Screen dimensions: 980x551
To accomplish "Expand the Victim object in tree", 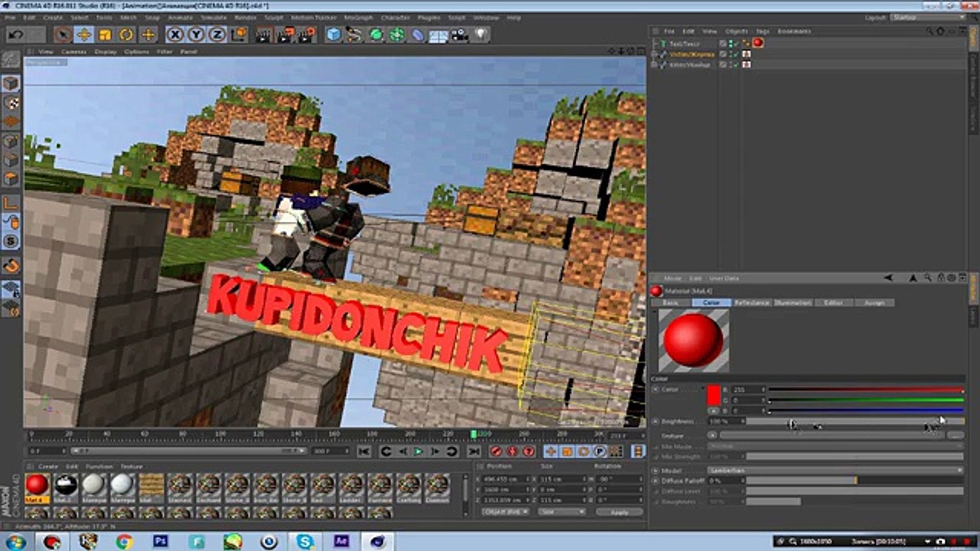I will 654,54.
